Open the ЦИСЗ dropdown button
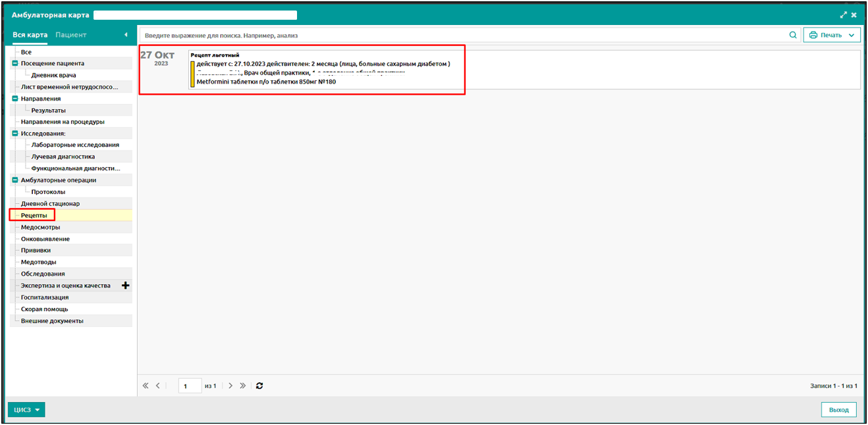Image resolution: width=868 pixels, height=425 pixels. pos(26,410)
